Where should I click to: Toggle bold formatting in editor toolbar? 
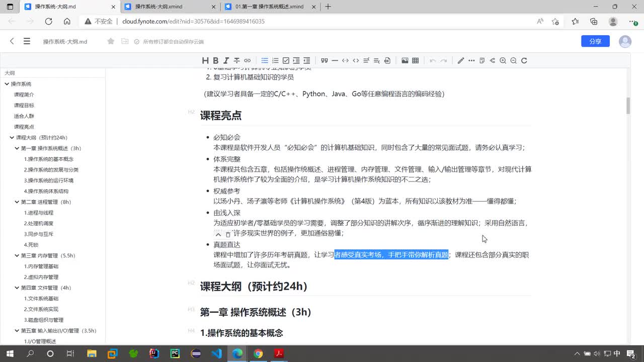pyautogui.click(x=215, y=60)
